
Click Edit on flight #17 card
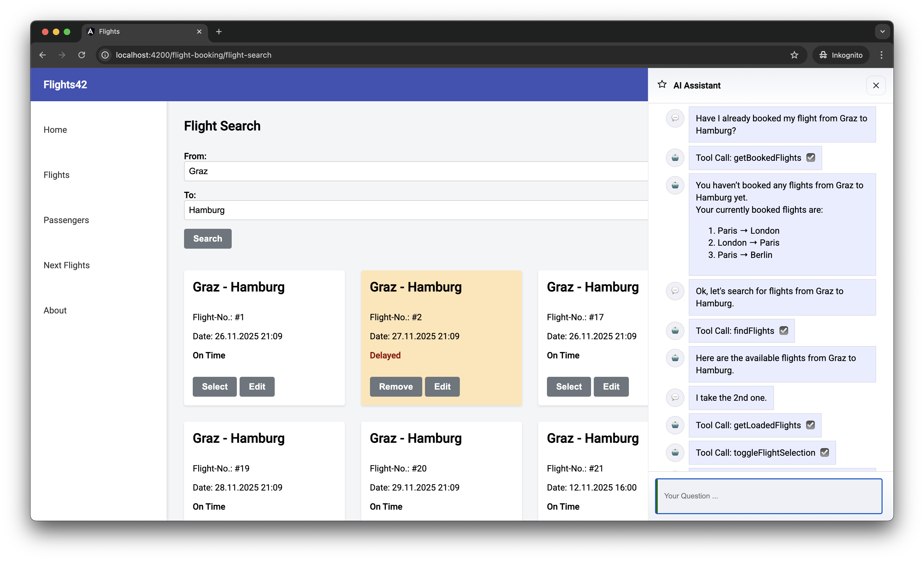[x=611, y=386]
